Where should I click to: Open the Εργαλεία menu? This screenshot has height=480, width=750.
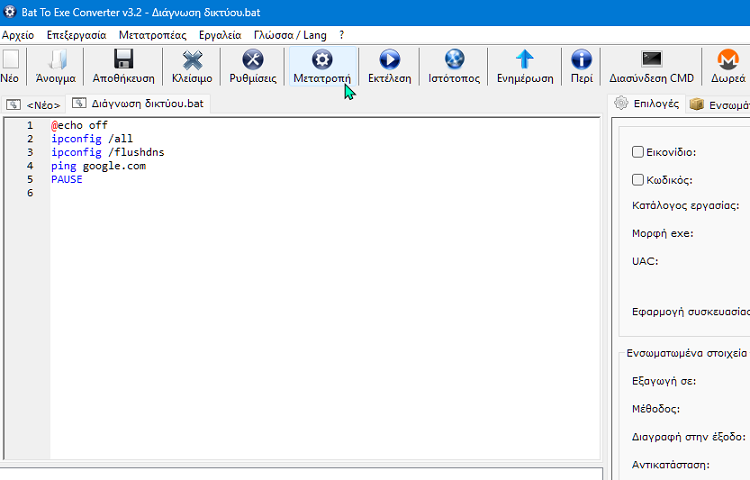[220, 35]
